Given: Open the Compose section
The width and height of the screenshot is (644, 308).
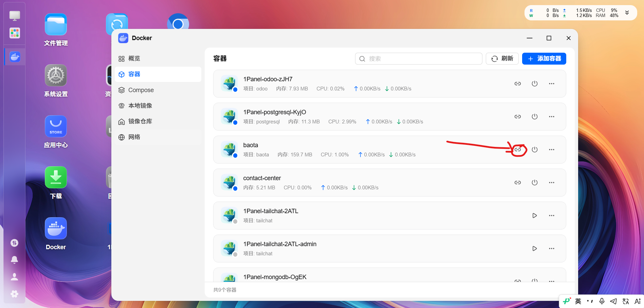Looking at the screenshot, I should (x=158, y=90).
